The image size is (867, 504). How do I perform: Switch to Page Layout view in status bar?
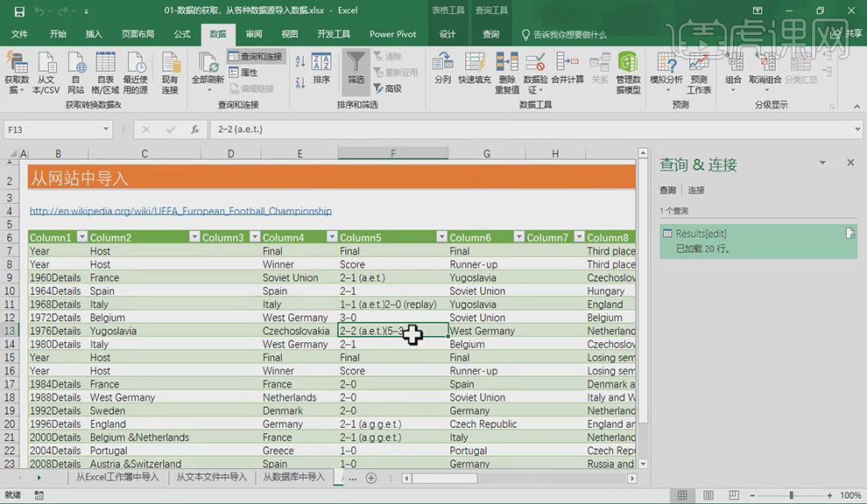tap(708, 495)
